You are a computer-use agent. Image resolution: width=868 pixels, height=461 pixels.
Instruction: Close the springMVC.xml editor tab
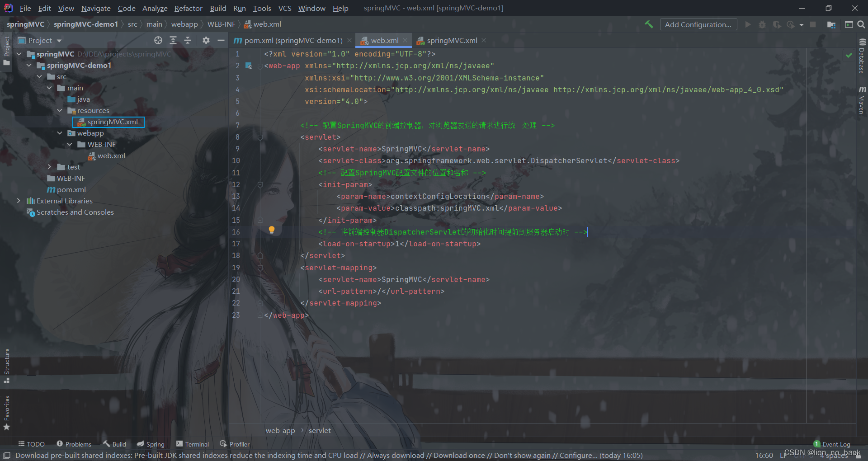[484, 40]
